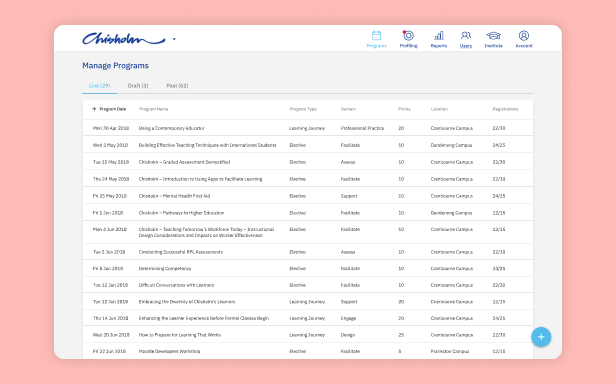Viewport: 616px width, 384px height.
Task: Click 'Assess' domain in Graded Assessment row
Action: coord(348,162)
